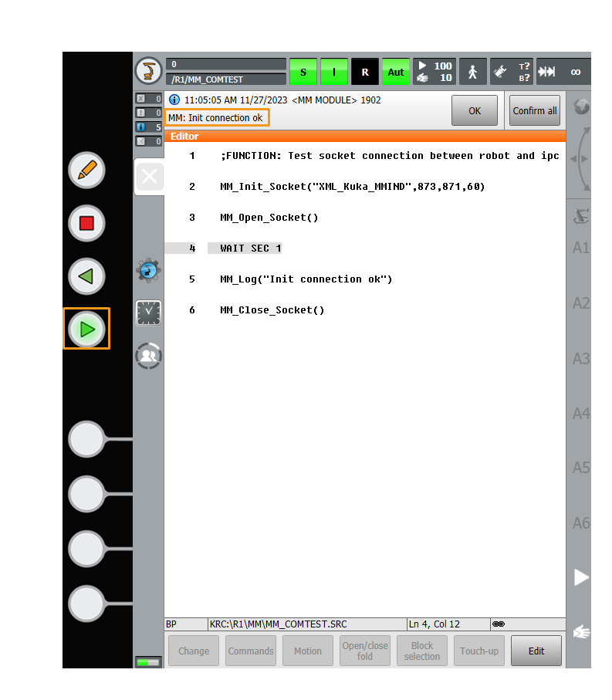Screen dimensions: 612x700
Task: Tap Open/close fold softkey
Action: pyautogui.click(x=365, y=651)
